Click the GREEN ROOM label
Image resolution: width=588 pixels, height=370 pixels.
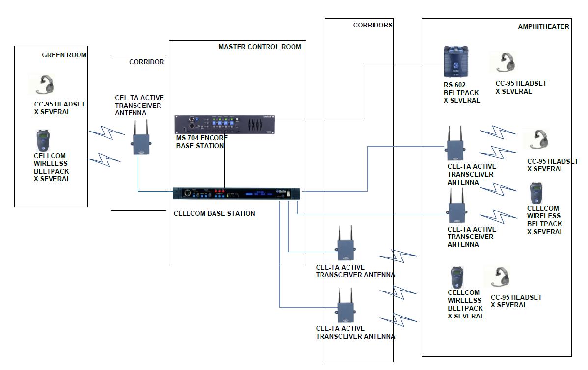click(64, 55)
